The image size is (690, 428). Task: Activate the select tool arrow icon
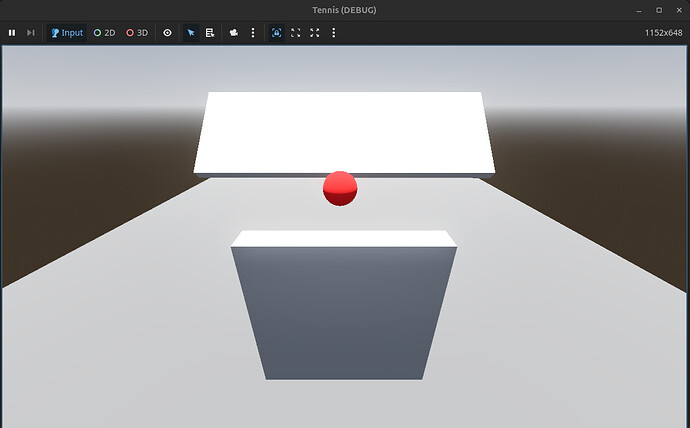pyautogui.click(x=191, y=33)
